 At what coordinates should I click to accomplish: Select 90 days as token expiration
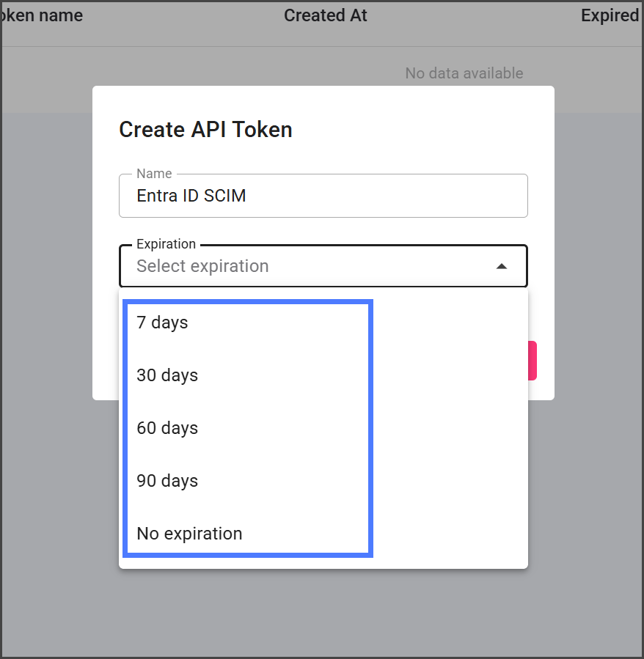167,481
